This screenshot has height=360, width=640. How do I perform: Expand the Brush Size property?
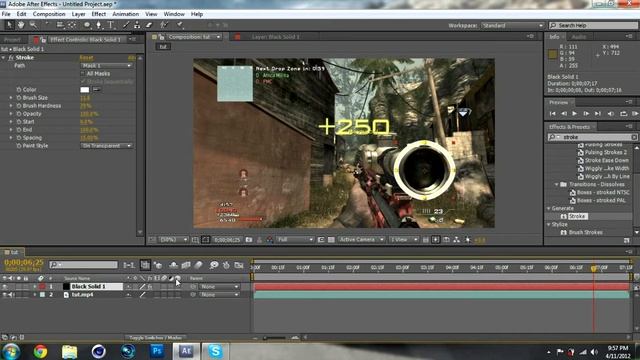click(11, 98)
